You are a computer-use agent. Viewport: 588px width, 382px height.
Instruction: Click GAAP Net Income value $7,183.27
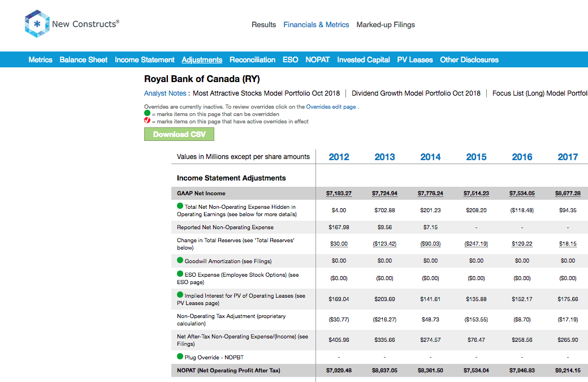click(x=339, y=194)
